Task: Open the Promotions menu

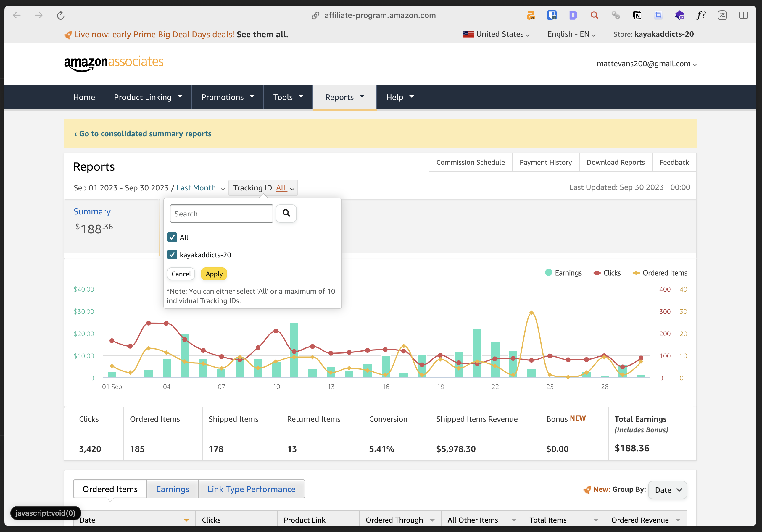Action: coord(227,97)
